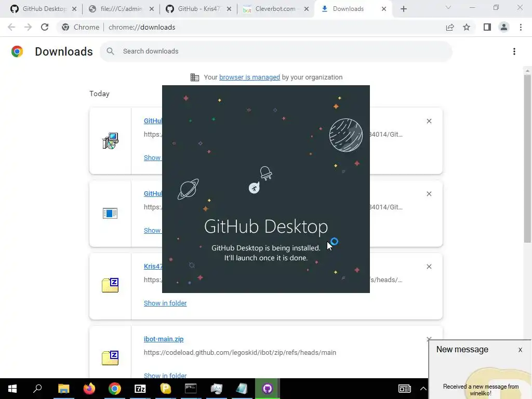Open a new browser tab
This screenshot has width=532, height=399.
click(x=403, y=9)
